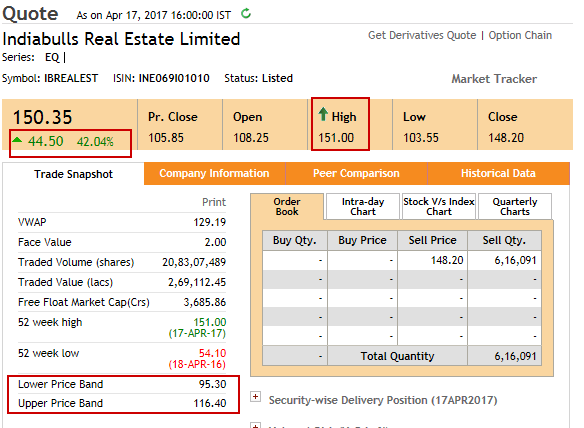Click the Open value 108.25

click(x=251, y=138)
